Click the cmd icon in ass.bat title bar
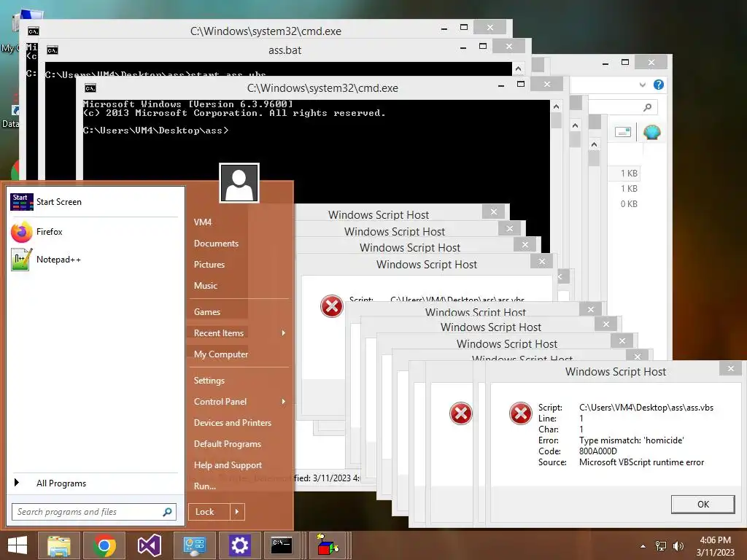The width and height of the screenshot is (747, 560). (x=53, y=50)
